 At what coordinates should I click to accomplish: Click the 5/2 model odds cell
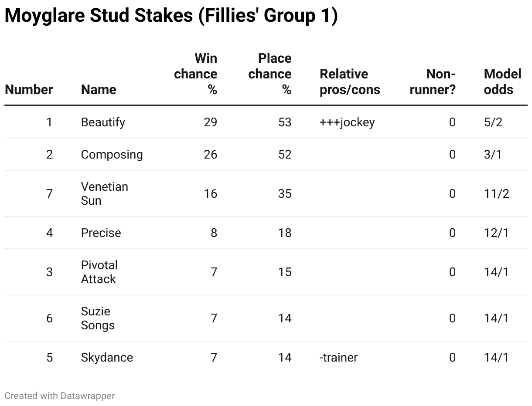pos(493,122)
